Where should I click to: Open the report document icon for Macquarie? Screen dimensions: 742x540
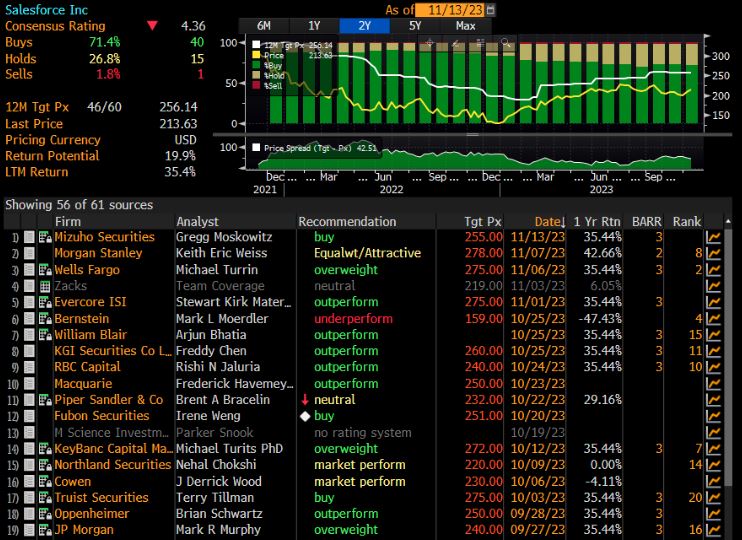coord(29,383)
